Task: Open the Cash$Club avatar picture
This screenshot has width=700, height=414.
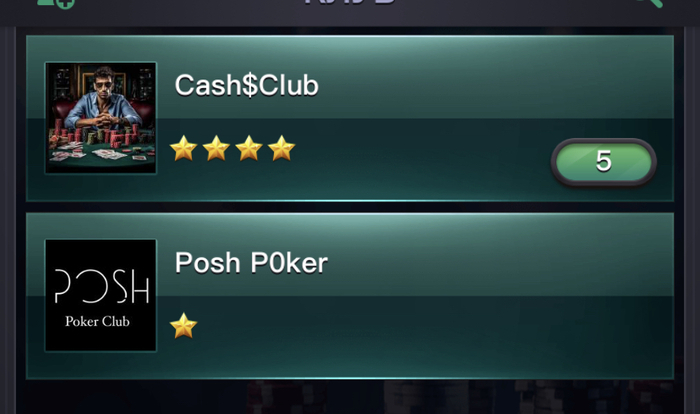Action: point(101,118)
